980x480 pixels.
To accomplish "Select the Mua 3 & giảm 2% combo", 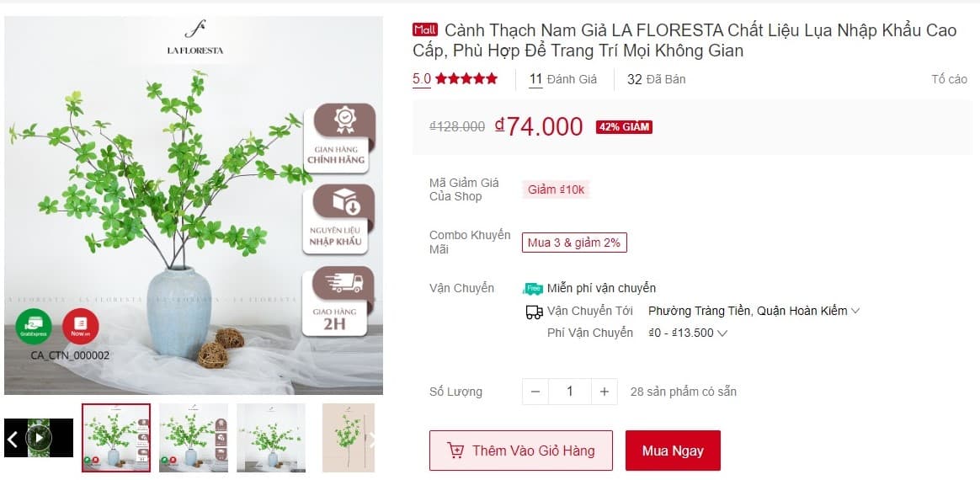I will click(x=574, y=243).
